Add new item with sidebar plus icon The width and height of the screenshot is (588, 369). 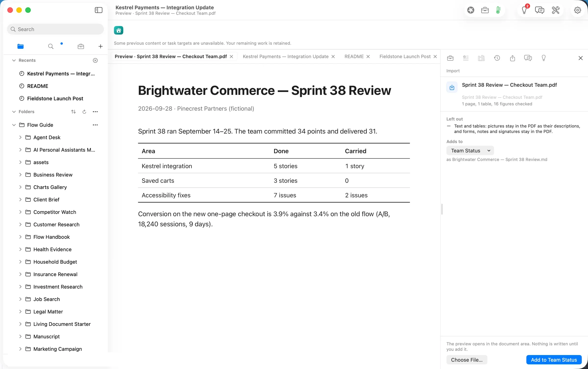[100, 46]
